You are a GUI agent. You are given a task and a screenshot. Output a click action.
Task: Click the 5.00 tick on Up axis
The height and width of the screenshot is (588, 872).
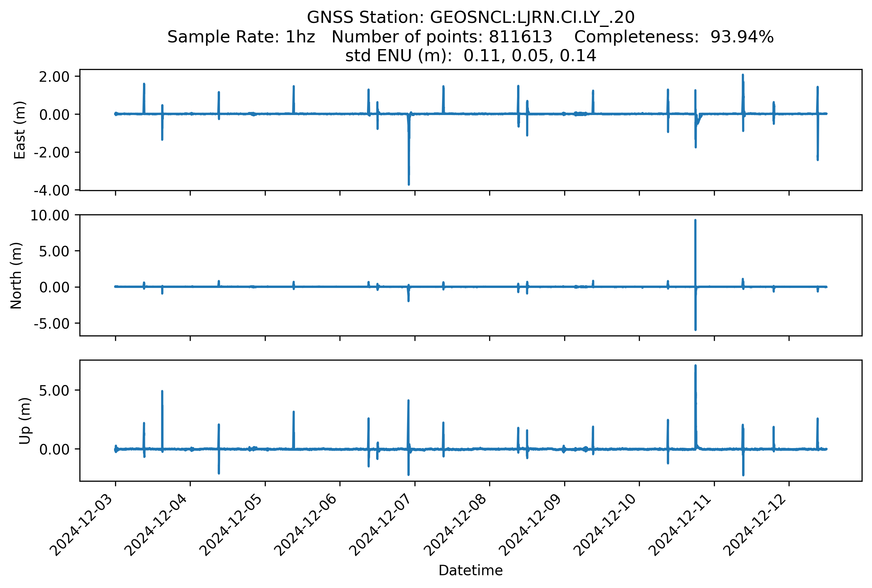tap(54, 391)
